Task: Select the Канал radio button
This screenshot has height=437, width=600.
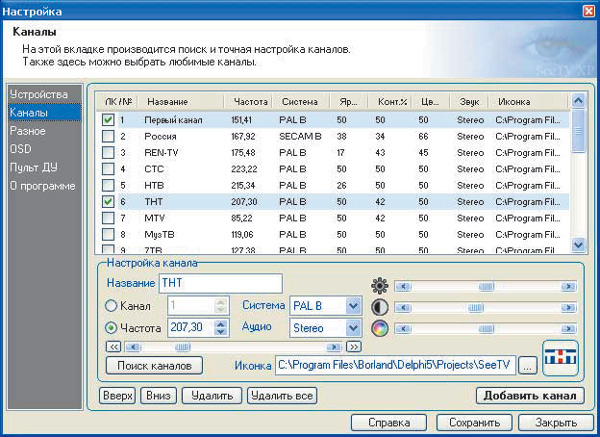Action: click(x=111, y=306)
